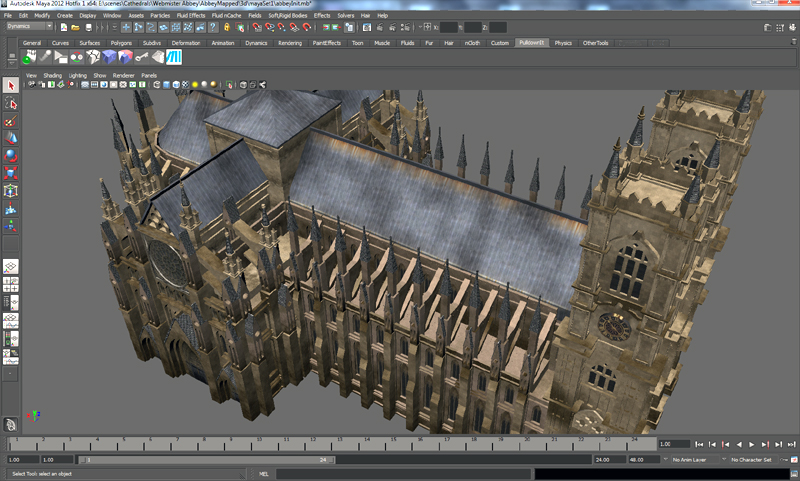Step forward one key

[765, 445]
